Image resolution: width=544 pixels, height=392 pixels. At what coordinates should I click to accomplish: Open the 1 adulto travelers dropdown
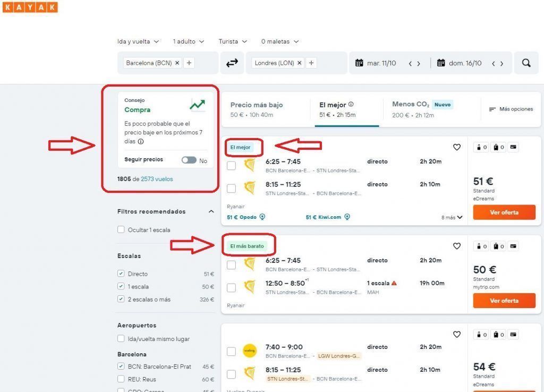pyautogui.click(x=189, y=41)
